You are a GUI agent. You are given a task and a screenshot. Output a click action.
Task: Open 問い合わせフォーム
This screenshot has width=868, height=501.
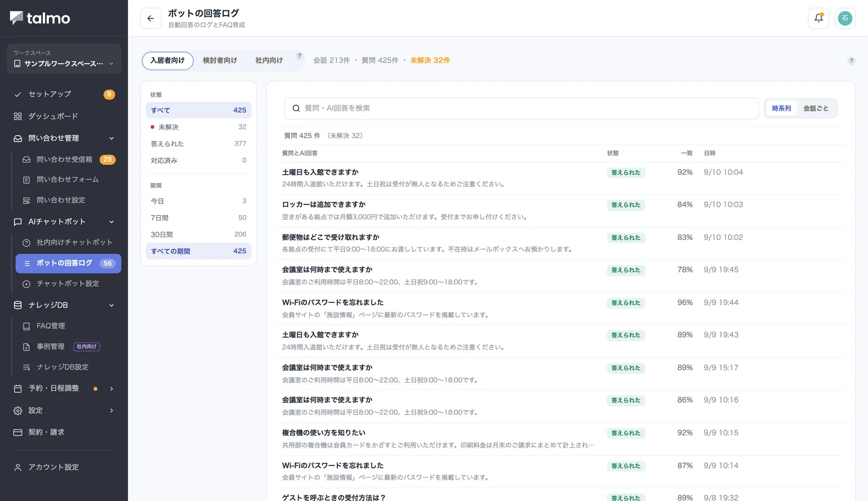click(68, 180)
